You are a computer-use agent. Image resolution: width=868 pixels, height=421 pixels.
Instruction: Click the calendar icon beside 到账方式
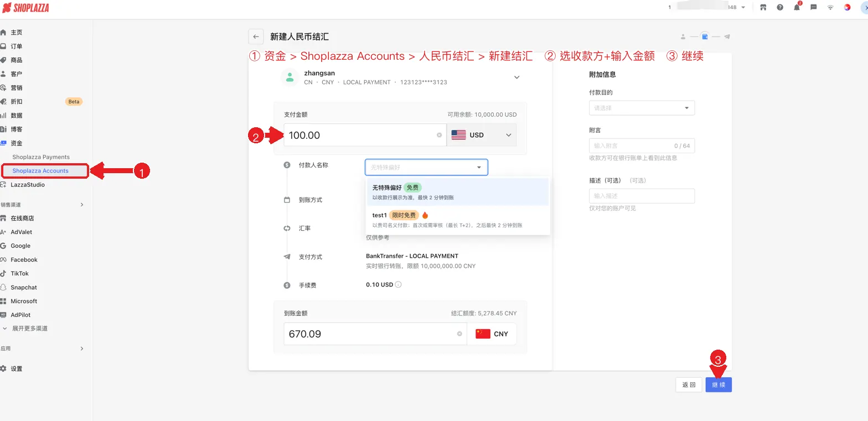pos(287,200)
